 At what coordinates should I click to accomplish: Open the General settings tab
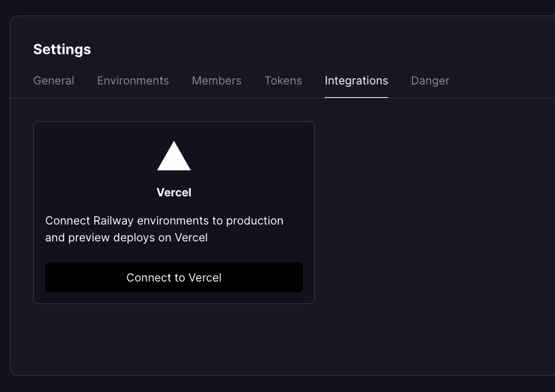click(x=54, y=80)
